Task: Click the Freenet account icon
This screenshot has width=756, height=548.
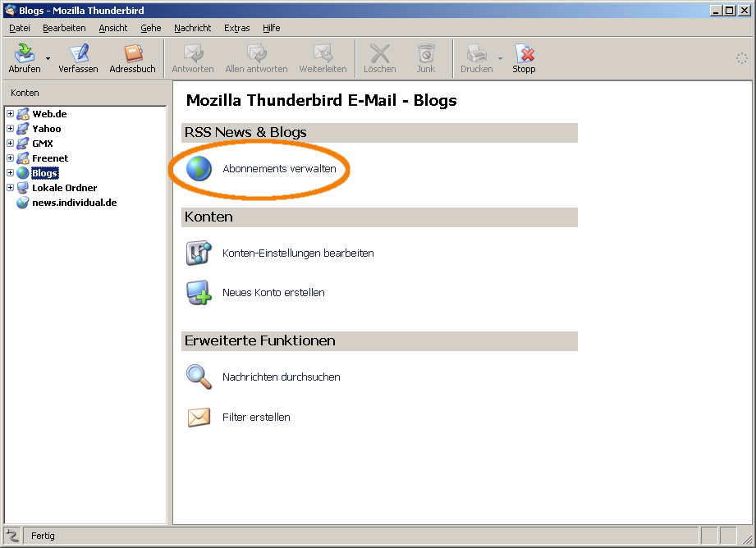Action: pos(23,158)
